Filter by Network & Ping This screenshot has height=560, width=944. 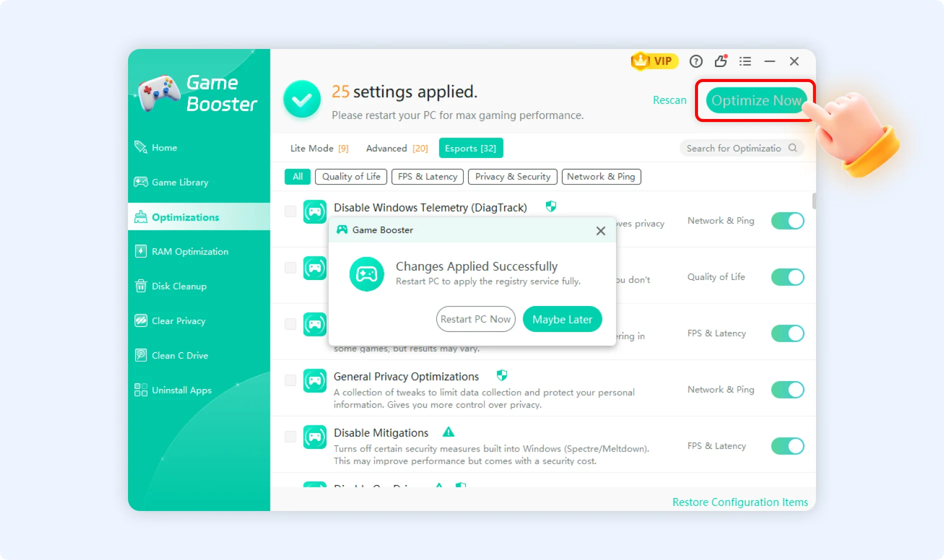tap(601, 176)
